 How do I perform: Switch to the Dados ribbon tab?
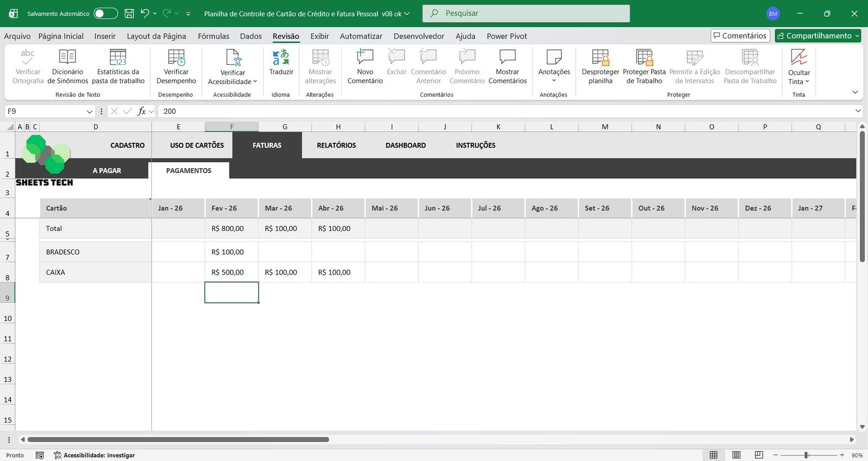(251, 36)
